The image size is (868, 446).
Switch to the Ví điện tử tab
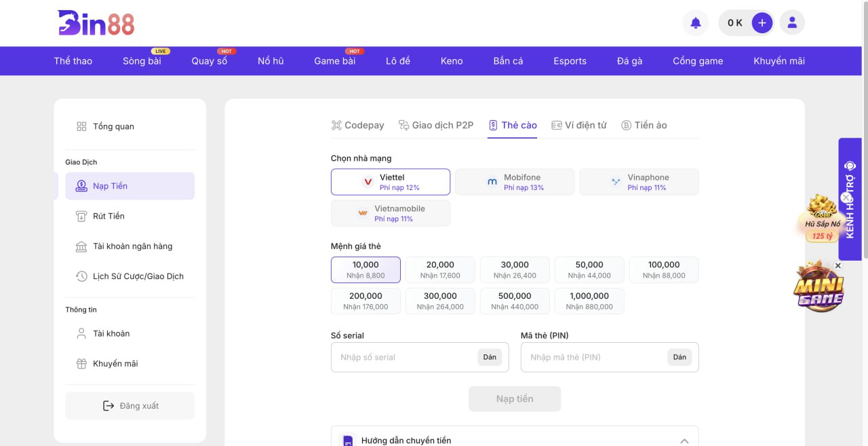tap(578, 126)
